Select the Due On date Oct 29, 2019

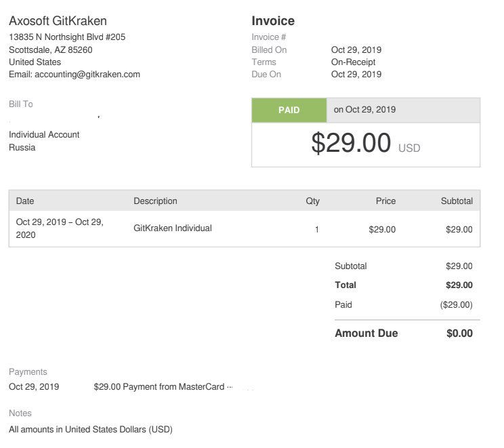pyautogui.click(x=356, y=75)
